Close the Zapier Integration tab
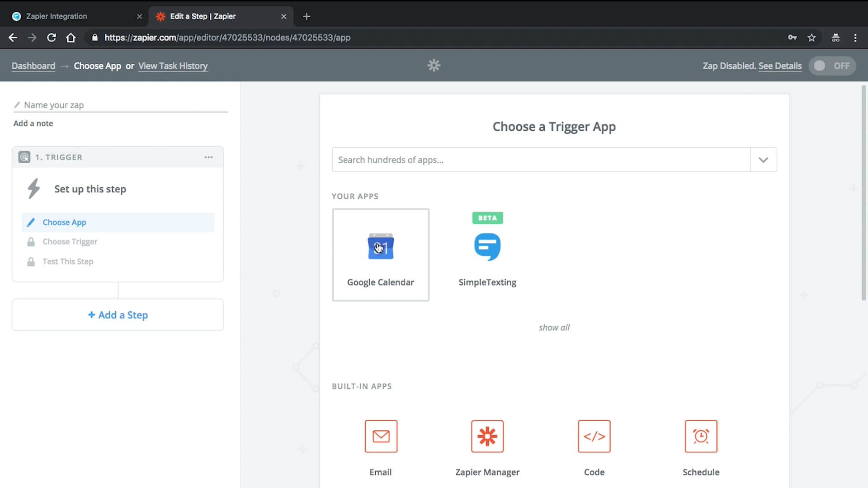This screenshot has height=488, width=868. pos(139,16)
